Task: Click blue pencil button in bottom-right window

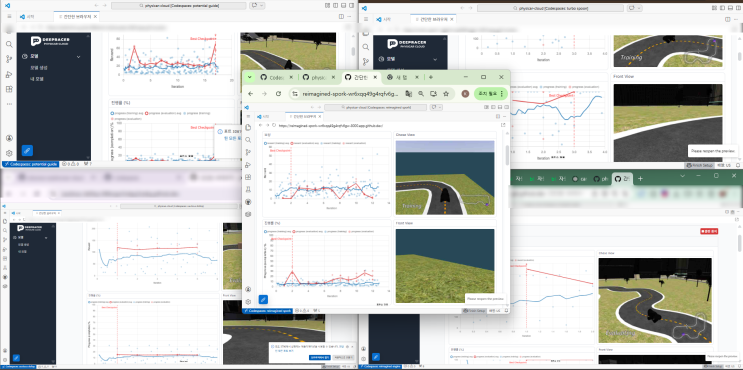Action: (x=376, y=357)
